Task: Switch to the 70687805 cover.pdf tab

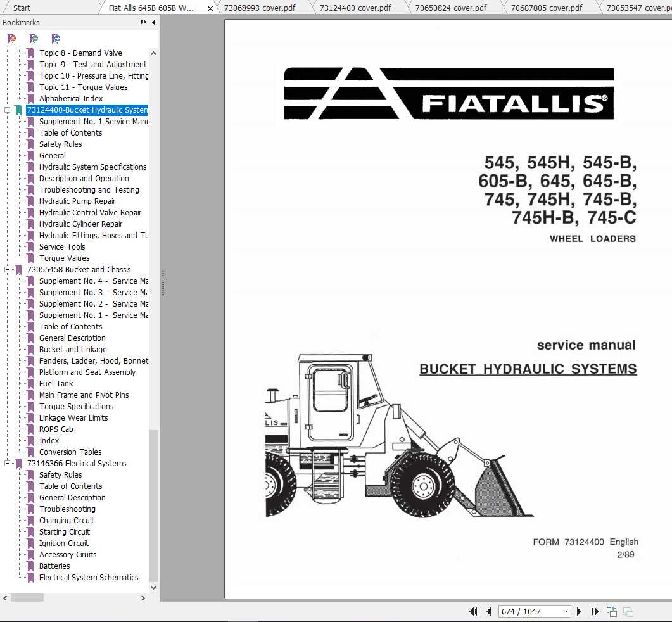Action: [547, 8]
